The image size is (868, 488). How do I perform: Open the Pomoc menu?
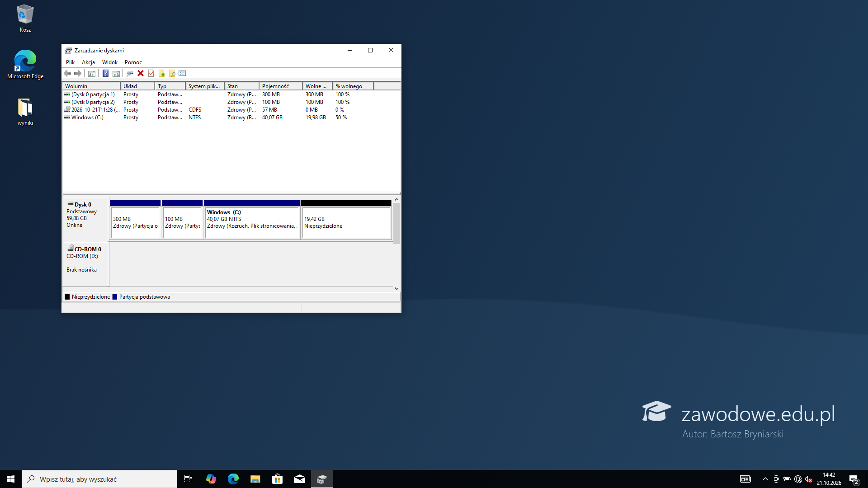coord(133,62)
